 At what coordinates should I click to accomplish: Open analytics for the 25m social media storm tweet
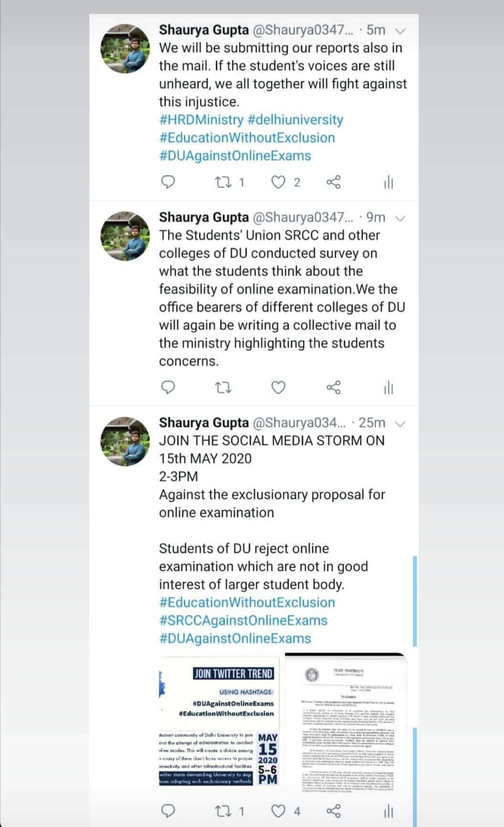(x=388, y=810)
